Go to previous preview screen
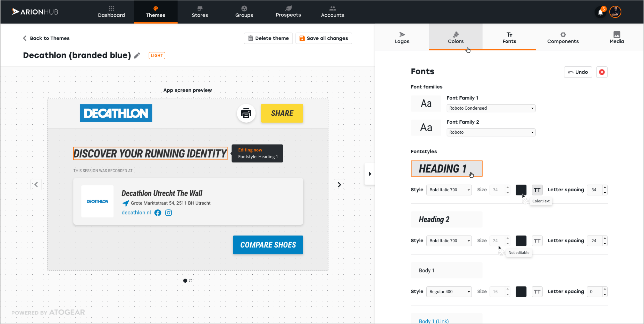 tap(36, 185)
